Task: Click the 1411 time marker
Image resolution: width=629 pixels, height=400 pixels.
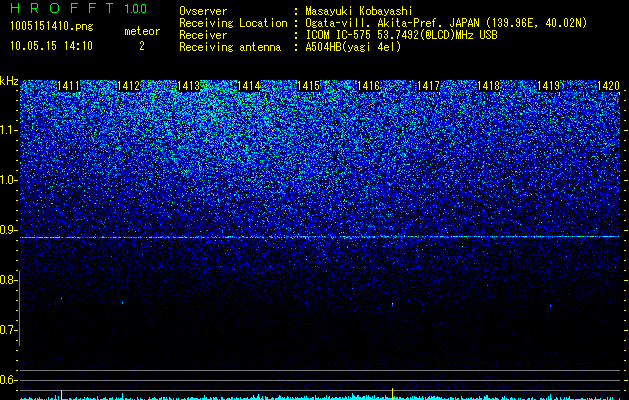Action: point(68,86)
